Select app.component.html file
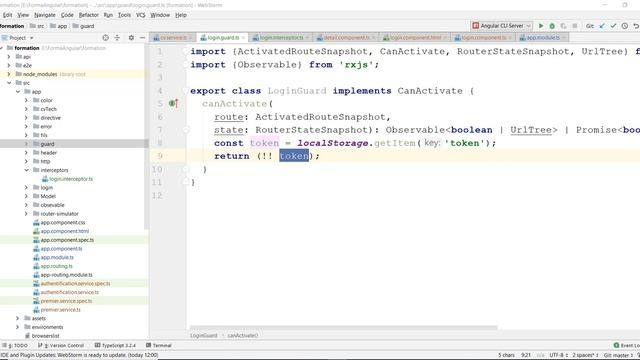 pyautogui.click(x=64, y=231)
